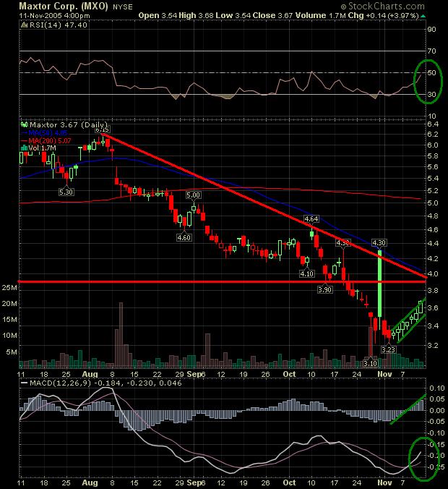
Task: Click the MA(200) 5.07 legend entry
Action: [50, 140]
